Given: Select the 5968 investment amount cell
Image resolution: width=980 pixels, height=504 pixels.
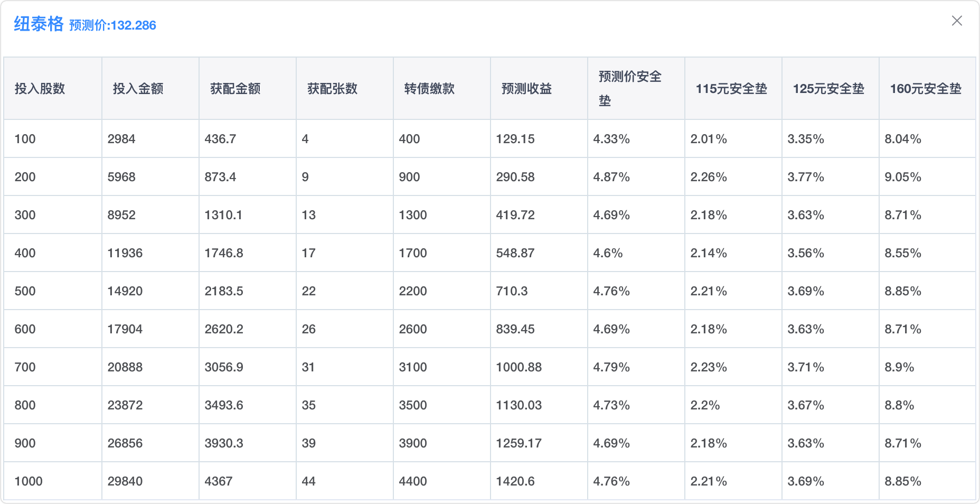Looking at the screenshot, I should coord(121,177).
